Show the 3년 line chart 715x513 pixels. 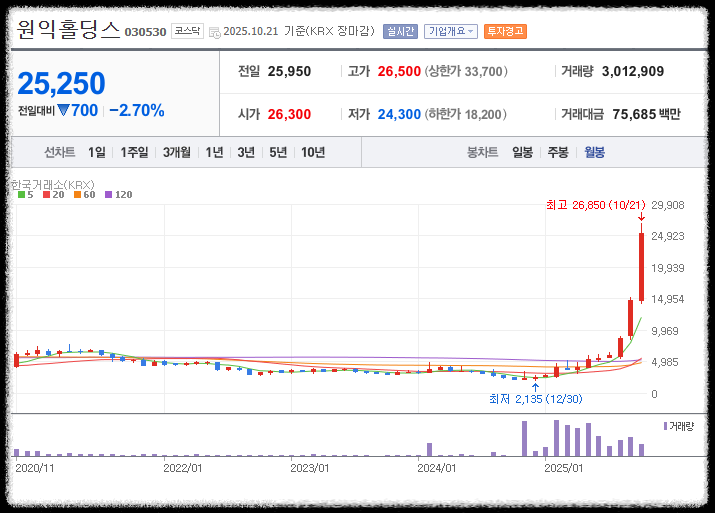point(246,152)
